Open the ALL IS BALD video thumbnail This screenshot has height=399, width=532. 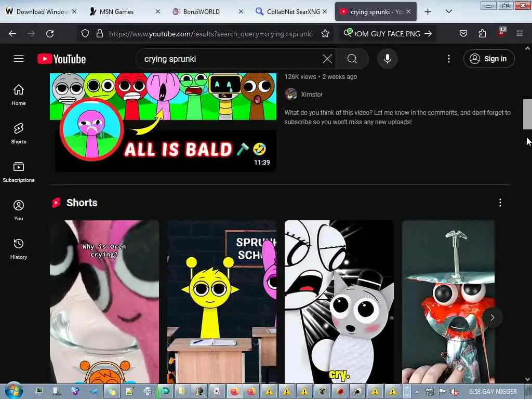163,122
